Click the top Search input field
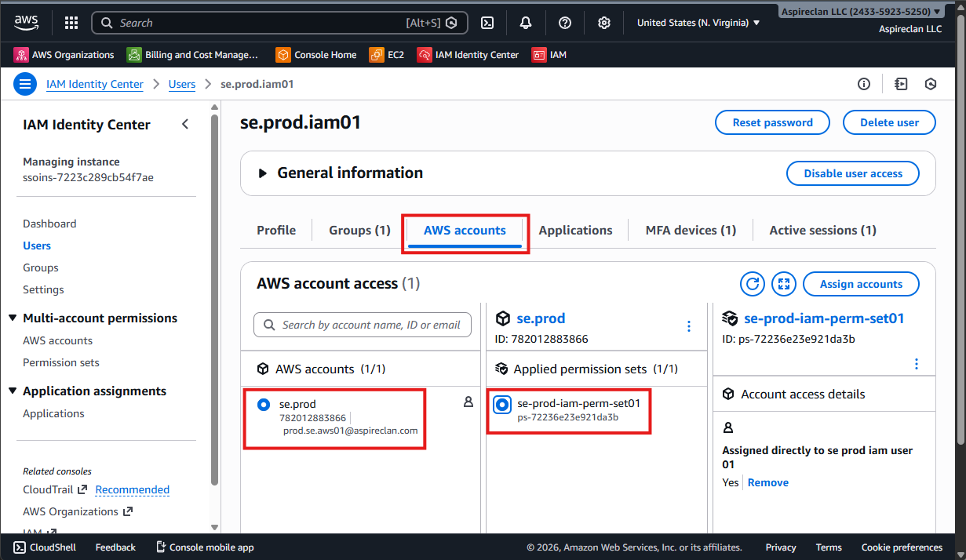This screenshot has width=966, height=560. click(279, 23)
